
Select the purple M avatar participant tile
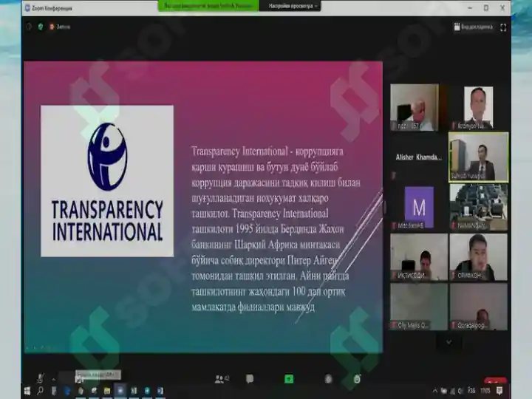pyautogui.click(x=419, y=207)
